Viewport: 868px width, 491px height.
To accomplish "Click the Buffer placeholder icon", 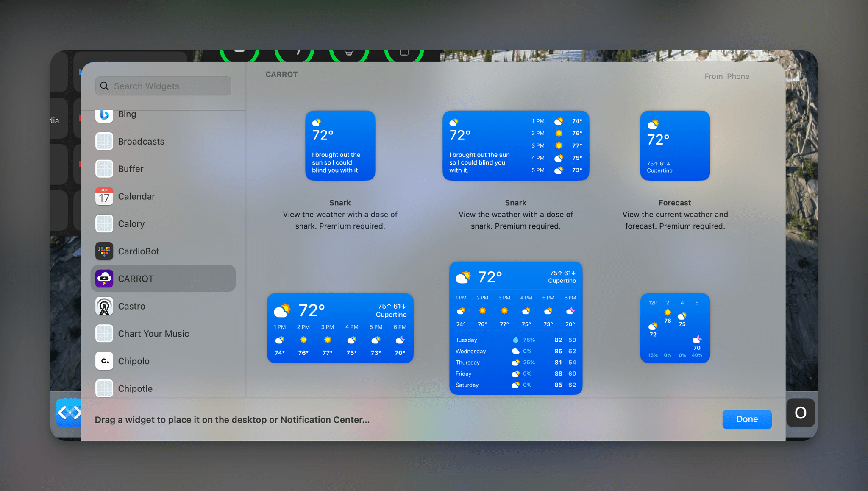I will [104, 169].
